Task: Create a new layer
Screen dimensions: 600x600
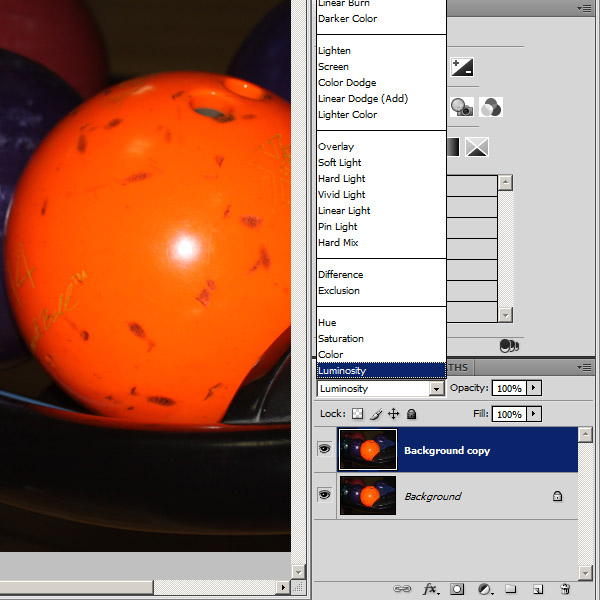Action: coord(538,589)
